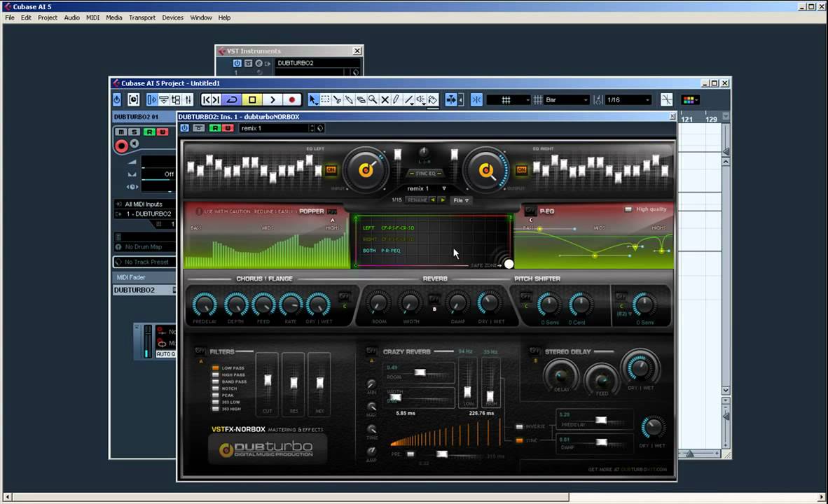Toggle Constrain Delay Compensation button
Screen dimensions: 828x504
click(134, 99)
